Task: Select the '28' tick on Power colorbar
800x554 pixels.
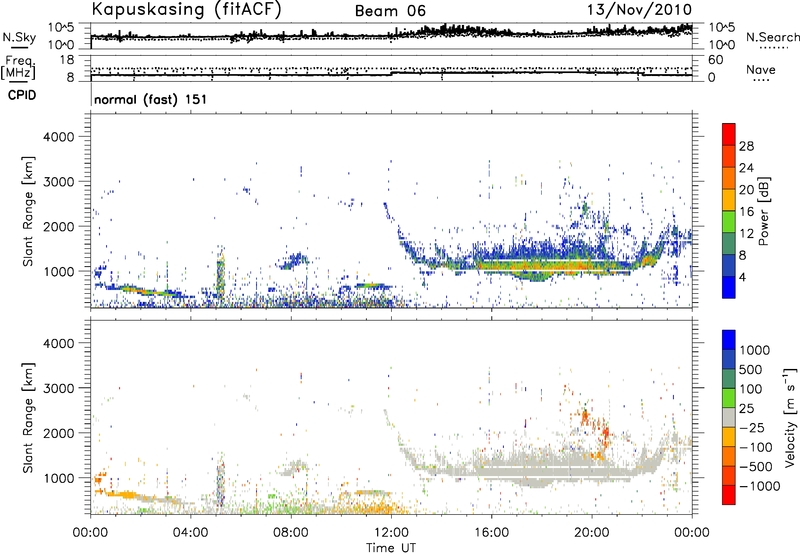Action: pyautogui.click(x=746, y=146)
